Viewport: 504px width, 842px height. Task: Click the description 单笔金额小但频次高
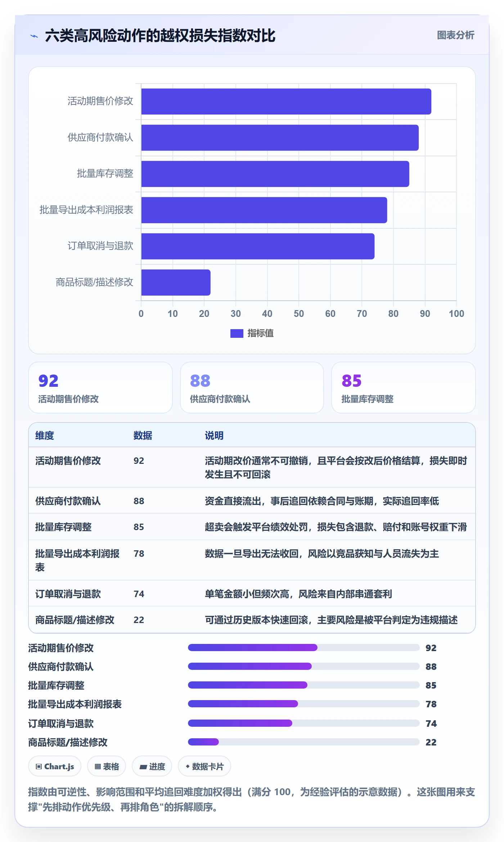coord(298,594)
